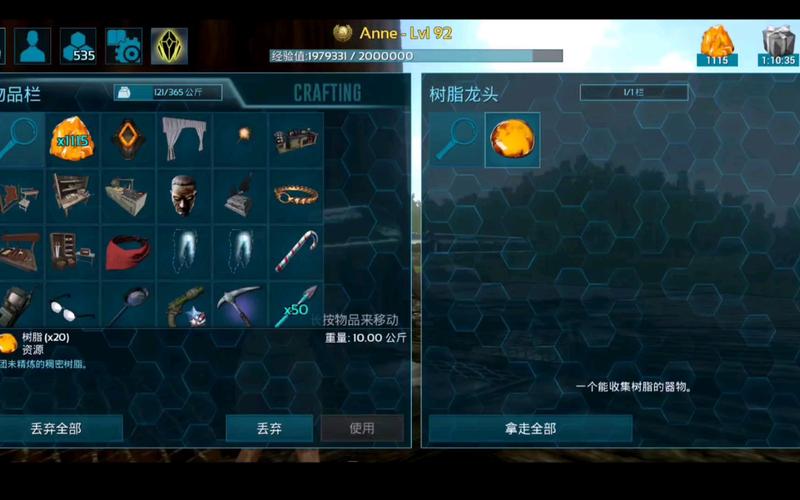The width and height of the screenshot is (800, 500).
Task: Click the 拿走全部 take all button
Action: click(x=531, y=428)
